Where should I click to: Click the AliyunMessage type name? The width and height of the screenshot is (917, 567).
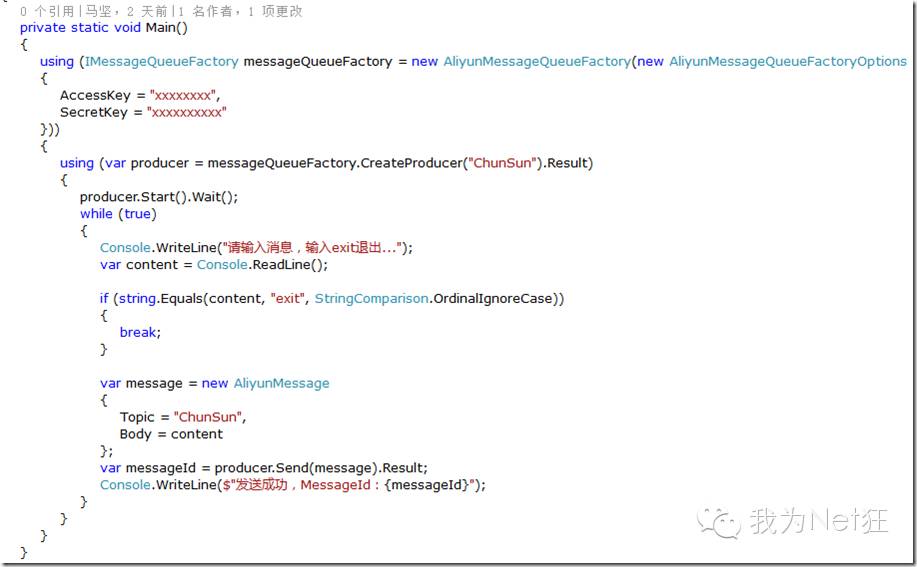point(281,383)
